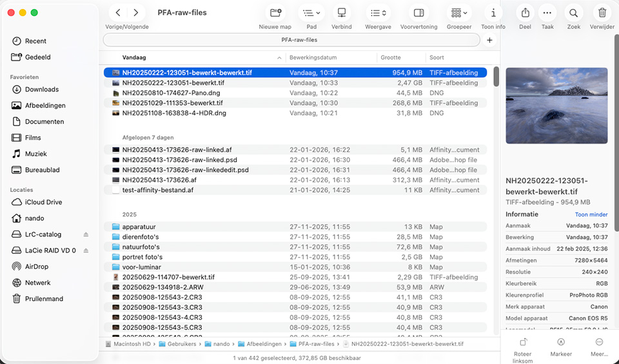
Task: Click the file list vertical scrollbar
Action: (496, 77)
